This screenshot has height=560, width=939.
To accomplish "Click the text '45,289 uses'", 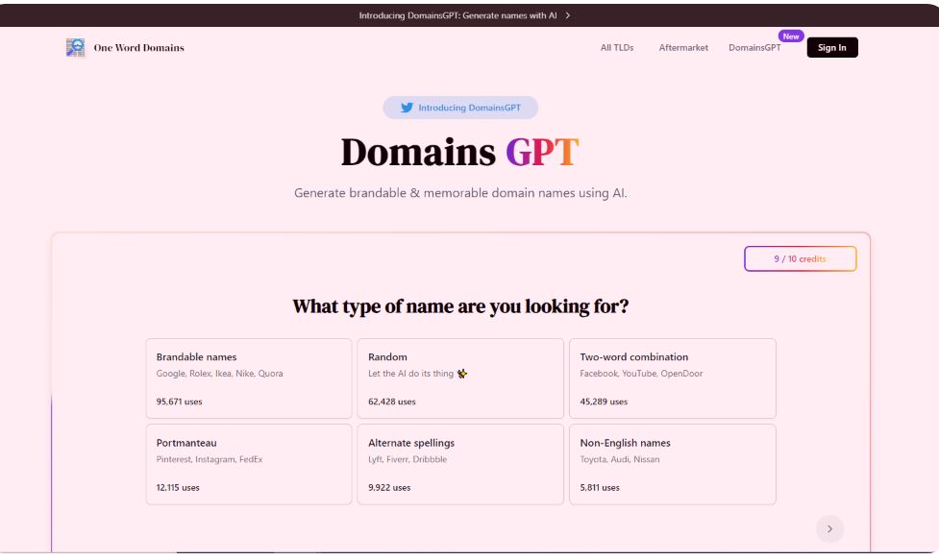I will tap(604, 402).
